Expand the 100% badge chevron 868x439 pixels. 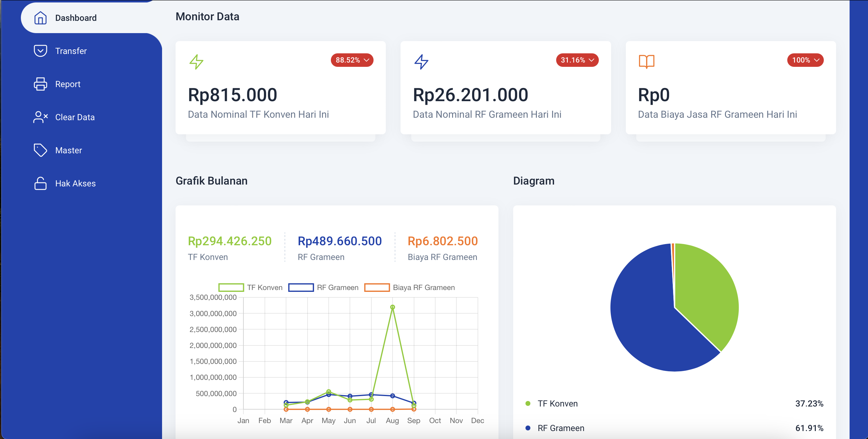(x=816, y=60)
